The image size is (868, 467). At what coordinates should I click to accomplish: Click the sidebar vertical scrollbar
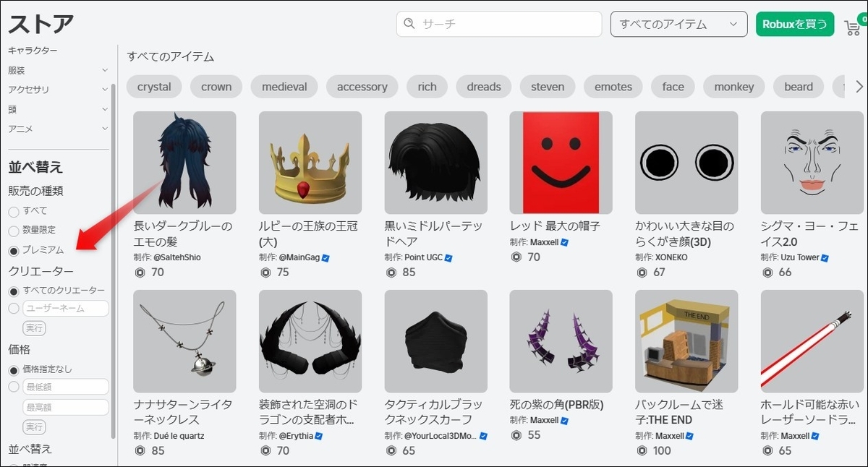pyautogui.click(x=113, y=260)
